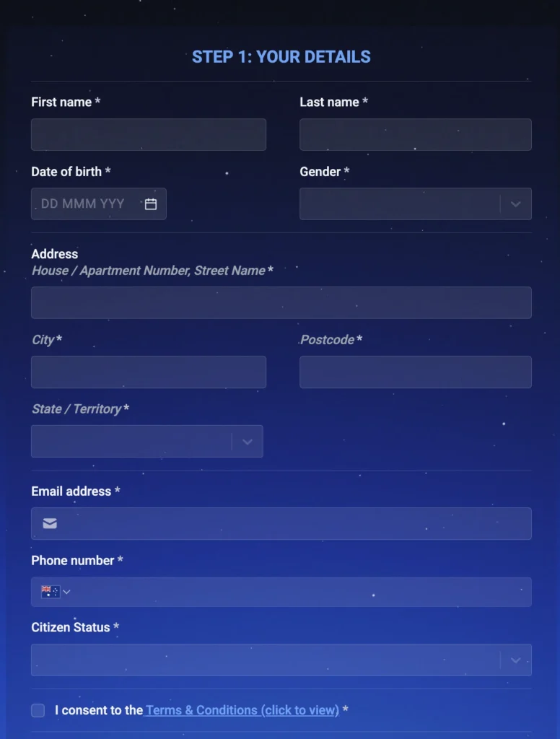Click the First name input field
Screen dimensions: 560x739
pos(149,135)
